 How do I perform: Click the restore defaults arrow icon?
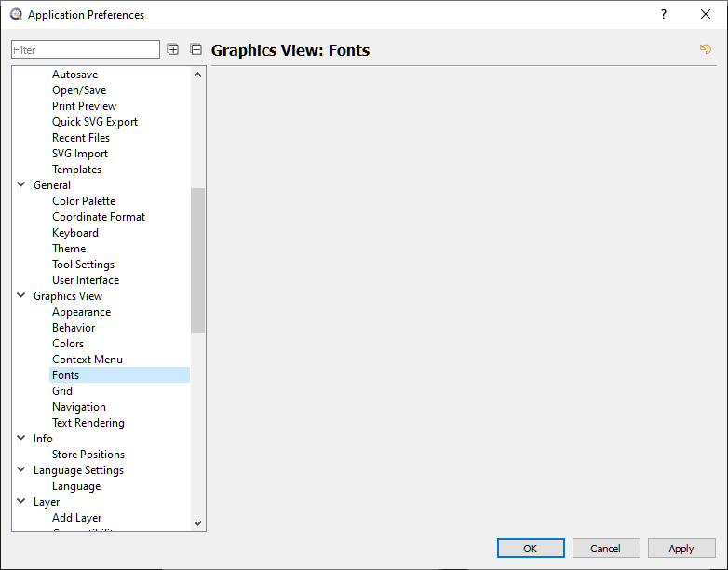pyautogui.click(x=706, y=50)
